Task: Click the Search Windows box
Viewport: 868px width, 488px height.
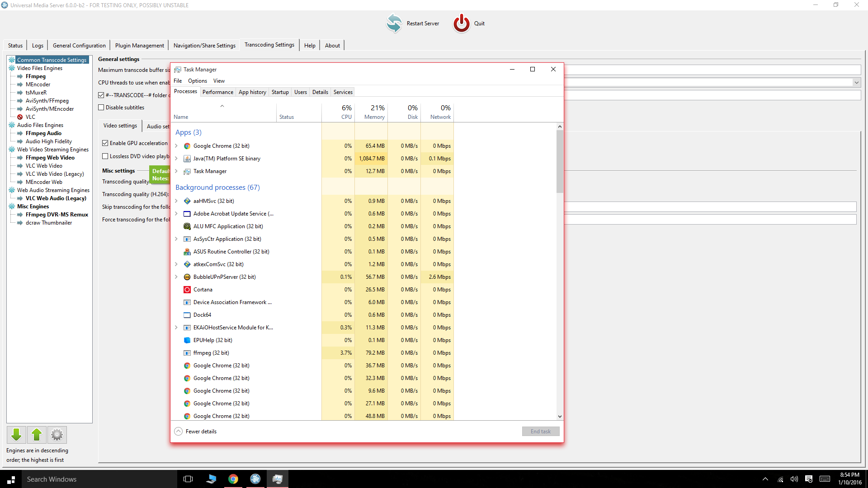Action: (99, 479)
